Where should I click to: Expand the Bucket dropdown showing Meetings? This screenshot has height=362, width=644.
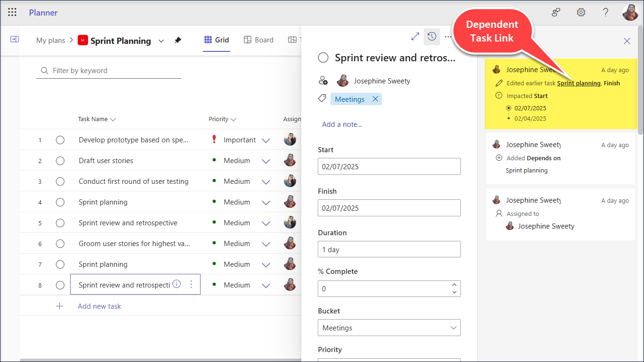(x=453, y=328)
